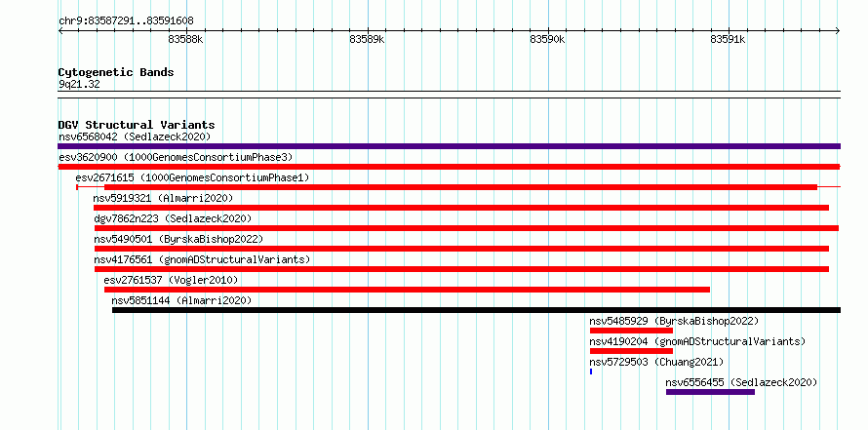
Task: Open nsv5729503 (Chuang2021) label
Action: 656,362
